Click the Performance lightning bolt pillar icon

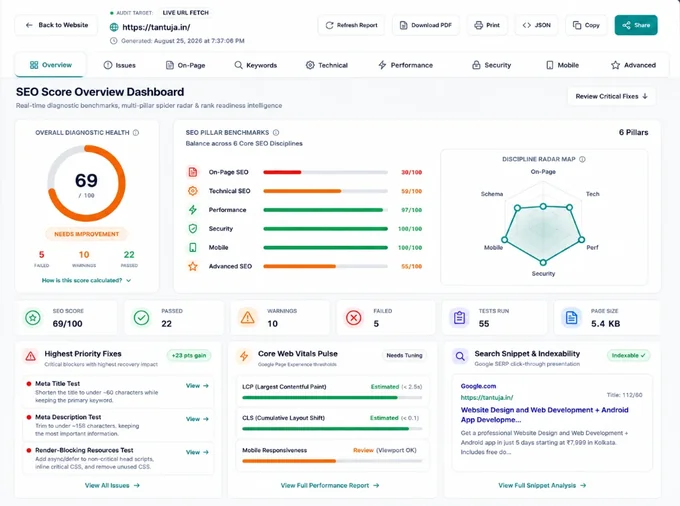193,210
